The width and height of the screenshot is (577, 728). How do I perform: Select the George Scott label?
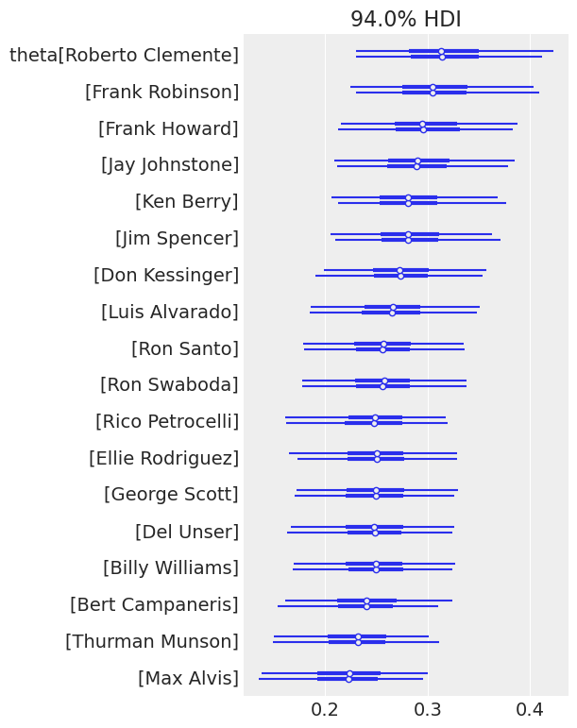click(171, 494)
